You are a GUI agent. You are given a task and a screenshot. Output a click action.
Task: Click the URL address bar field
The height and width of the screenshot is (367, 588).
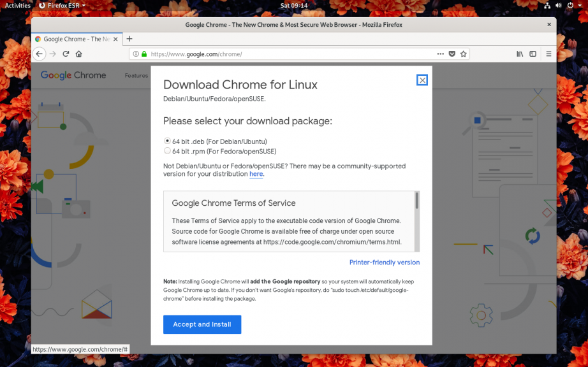287,54
